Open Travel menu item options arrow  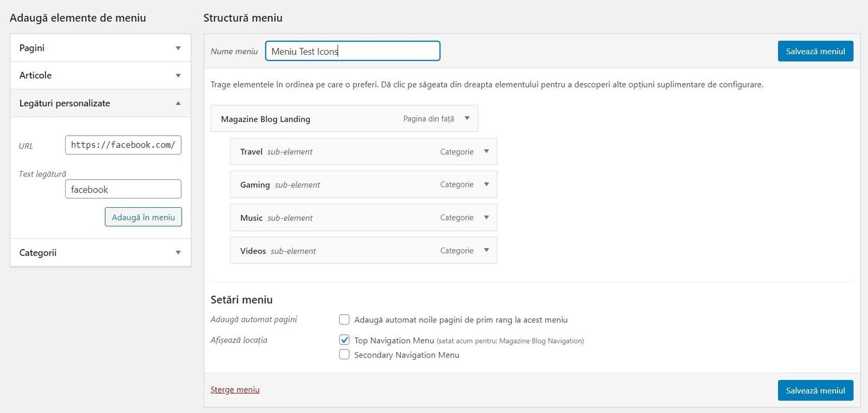pos(487,151)
